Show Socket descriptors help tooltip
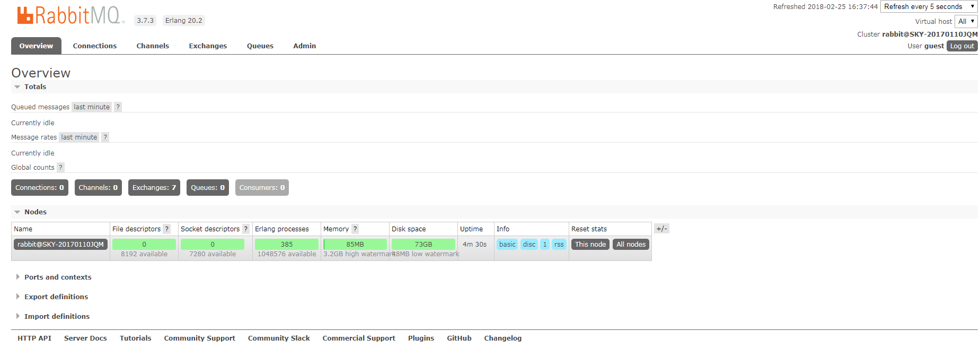980x348 pixels. point(245,229)
